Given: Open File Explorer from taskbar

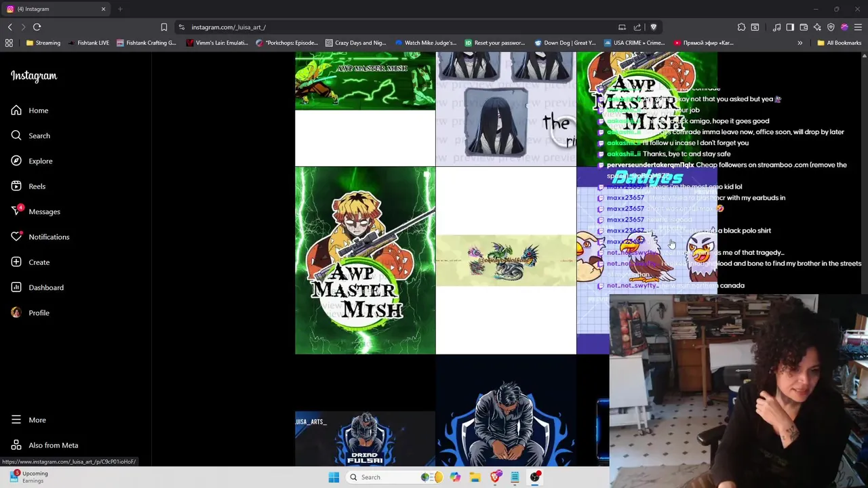Looking at the screenshot, I should (475, 477).
